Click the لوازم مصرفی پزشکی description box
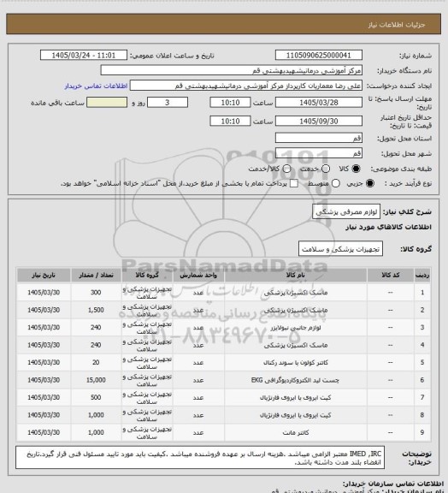The height and width of the screenshot is (493, 448). [346, 212]
